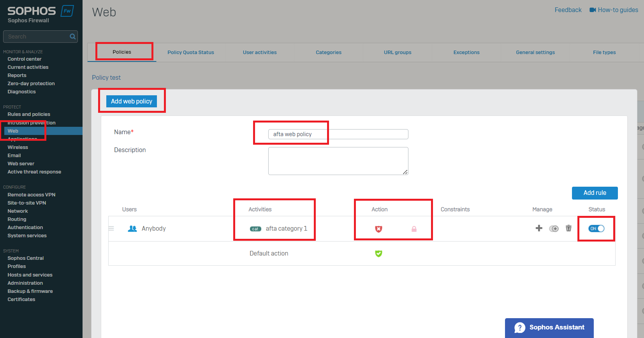
Task: Open Routing in the sidebar
Action: 17,219
